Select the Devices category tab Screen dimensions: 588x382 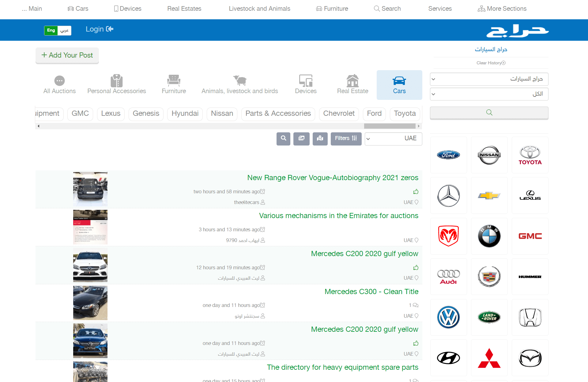point(306,85)
